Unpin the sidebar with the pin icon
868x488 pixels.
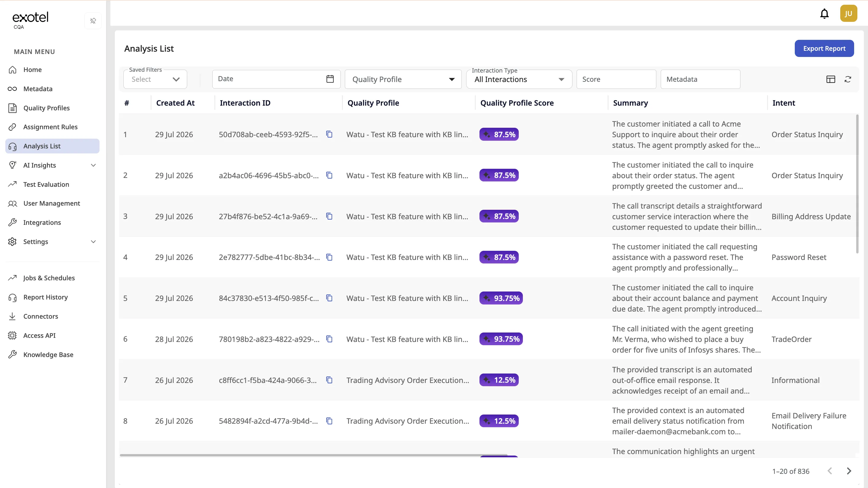coord(93,21)
